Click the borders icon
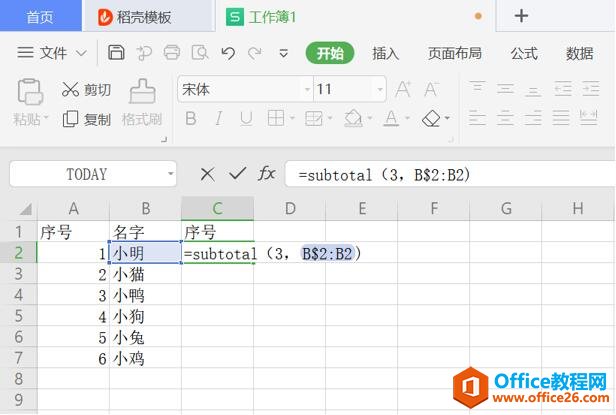Screen dimensions: 616x415 click(x=275, y=118)
